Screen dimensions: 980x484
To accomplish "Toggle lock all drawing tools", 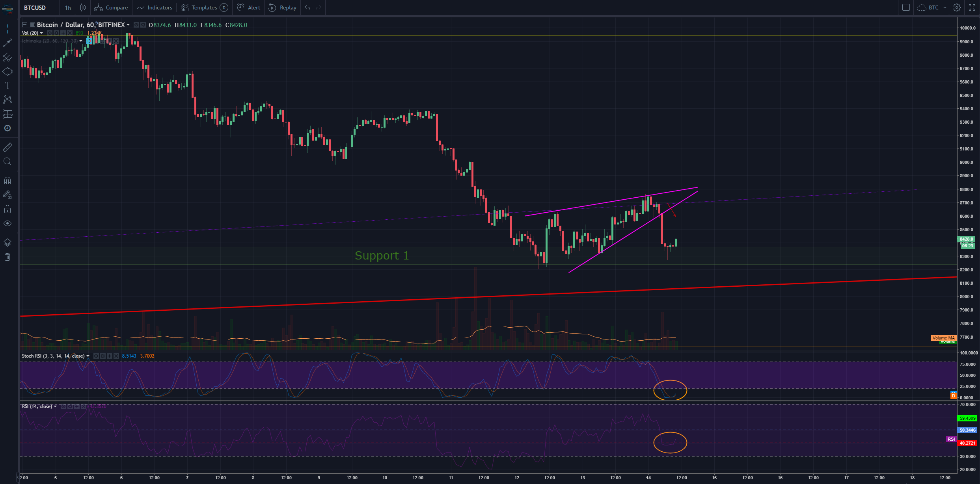I will 7,209.
